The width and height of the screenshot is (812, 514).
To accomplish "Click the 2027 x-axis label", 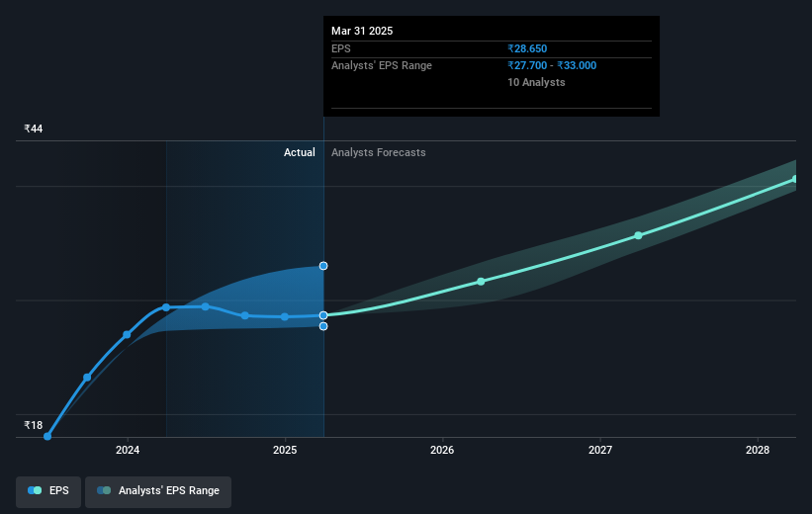I will point(600,450).
